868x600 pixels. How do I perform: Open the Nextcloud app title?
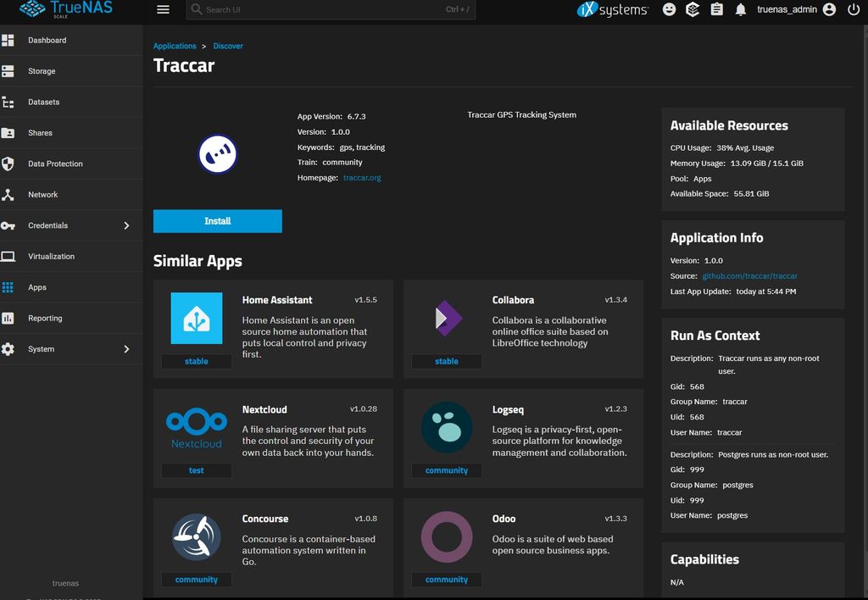pos(264,409)
